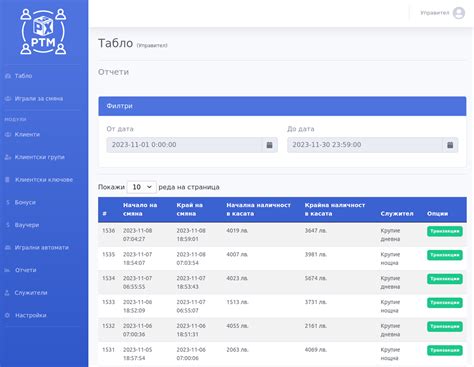Open Клиентски ключове menu item

[x=44, y=180]
